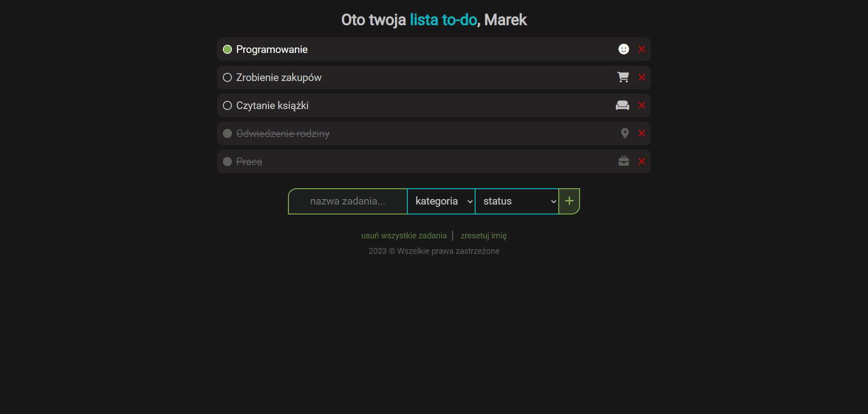Remove the Odwiedzenie rodziny task

642,133
